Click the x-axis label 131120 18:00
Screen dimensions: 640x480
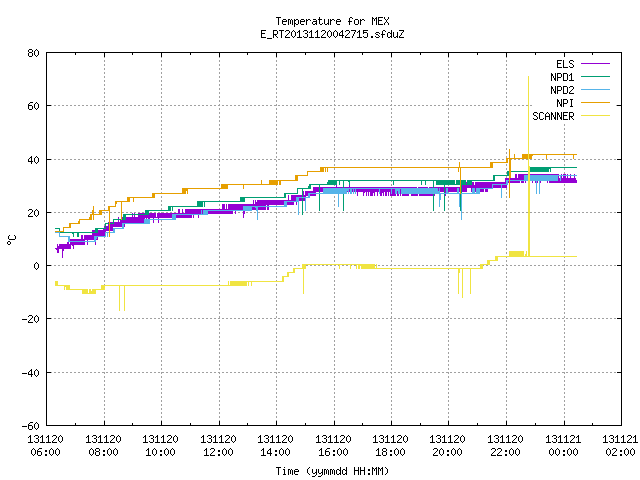[391, 446]
